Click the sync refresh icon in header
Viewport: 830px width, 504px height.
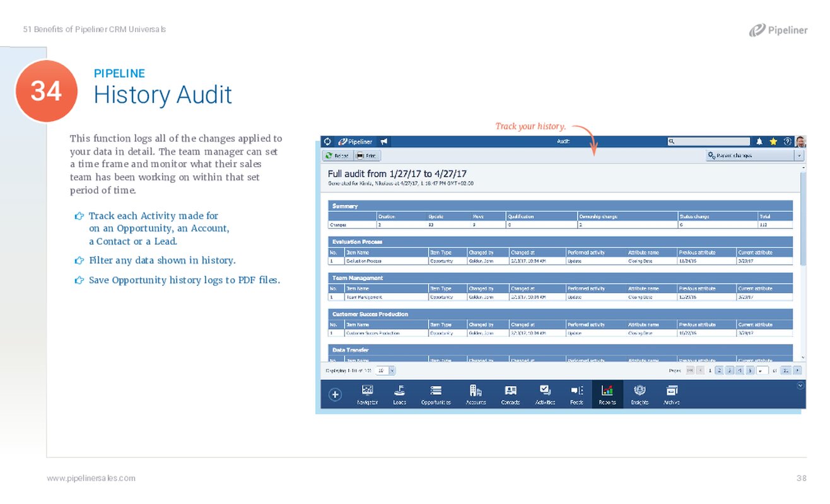click(x=327, y=142)
